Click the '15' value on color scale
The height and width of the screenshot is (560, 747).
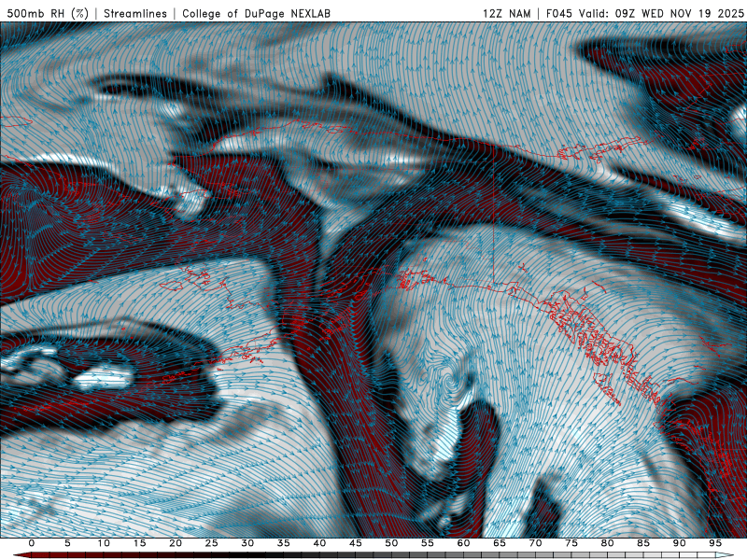coord(139,543)
